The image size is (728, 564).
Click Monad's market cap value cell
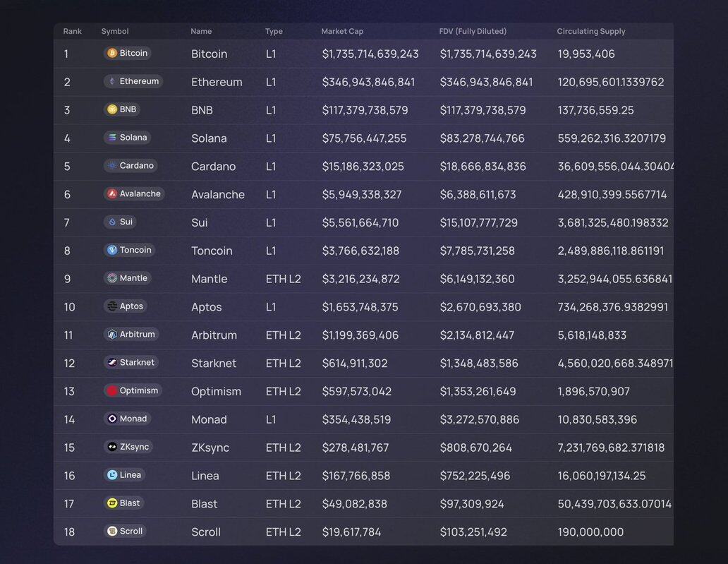pos(356,419)
